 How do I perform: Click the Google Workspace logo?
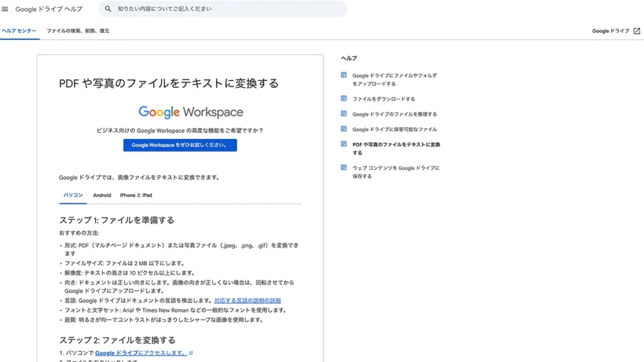point(191,112)
